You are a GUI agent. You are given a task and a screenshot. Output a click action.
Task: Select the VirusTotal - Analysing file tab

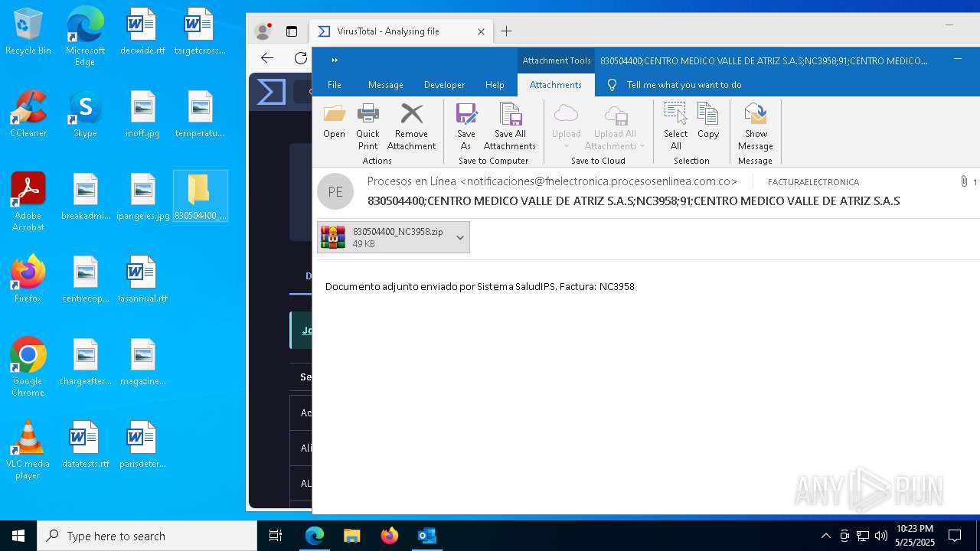pos(402,31)
